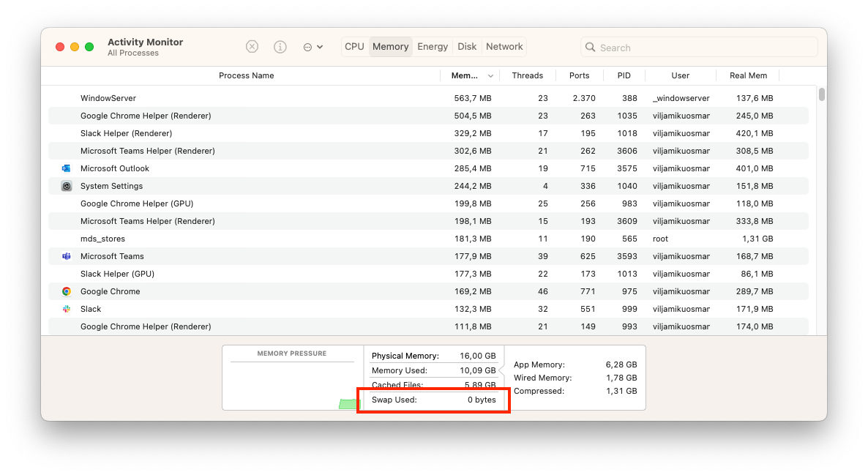Screen dimensions: 868x475
Task: Click the 2.370 ports value
Action: [x=584, y=98]
